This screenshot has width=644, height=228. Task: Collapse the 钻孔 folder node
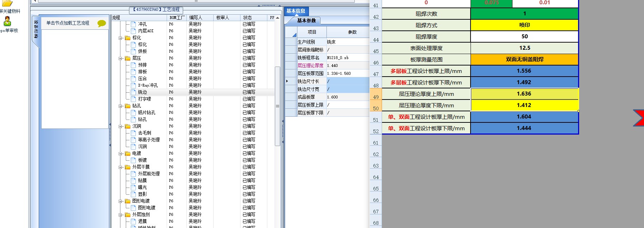121,106
